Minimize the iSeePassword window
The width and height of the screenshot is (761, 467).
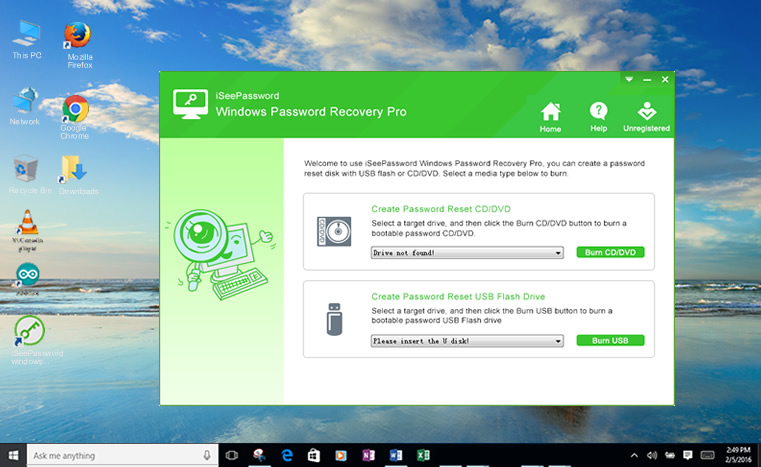(647, 79)
